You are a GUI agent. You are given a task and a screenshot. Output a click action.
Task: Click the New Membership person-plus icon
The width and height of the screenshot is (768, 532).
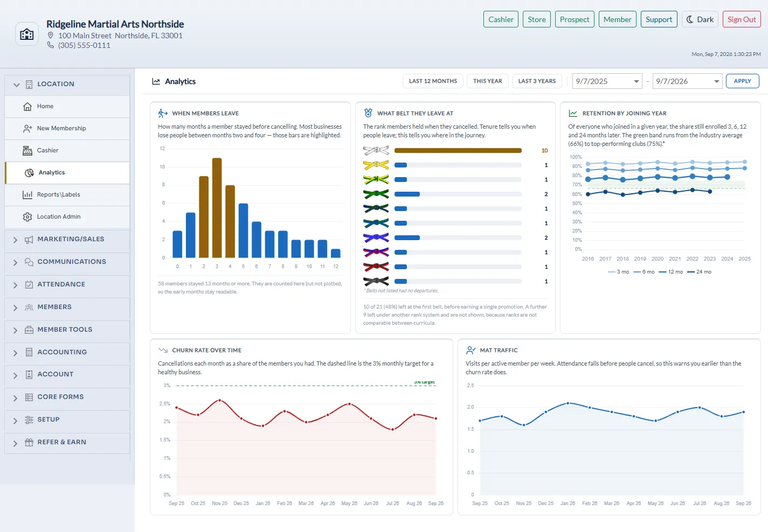[x=27, y=129]
